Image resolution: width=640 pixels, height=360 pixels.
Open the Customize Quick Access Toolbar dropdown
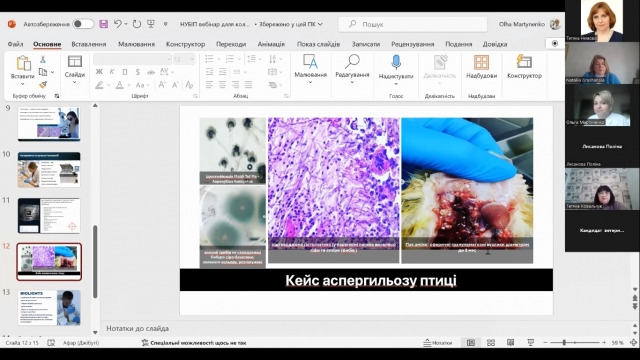pos(165,24)
